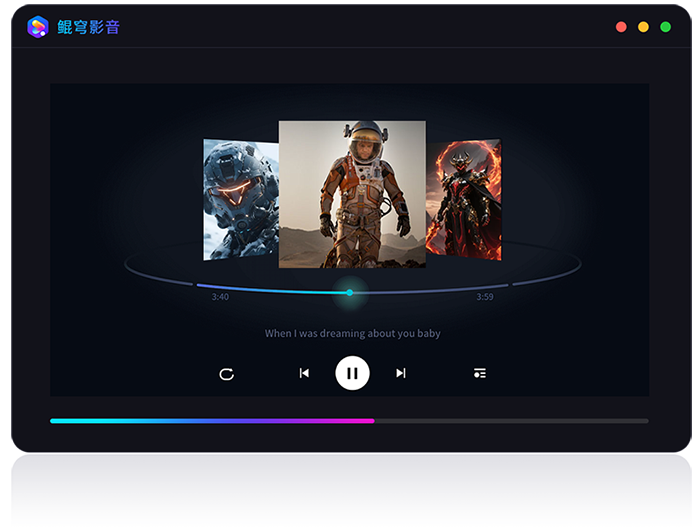Click the blue played part of curved track
The image size is (700, 529).
click(x=270, y=291)
